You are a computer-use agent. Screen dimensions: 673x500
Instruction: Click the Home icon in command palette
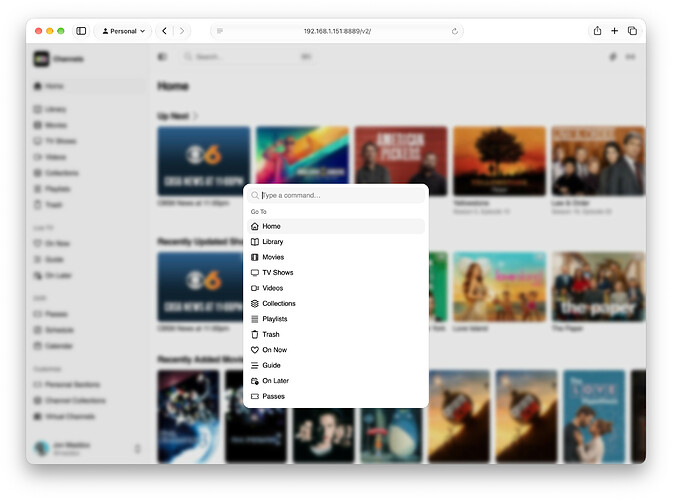[255, 226]
